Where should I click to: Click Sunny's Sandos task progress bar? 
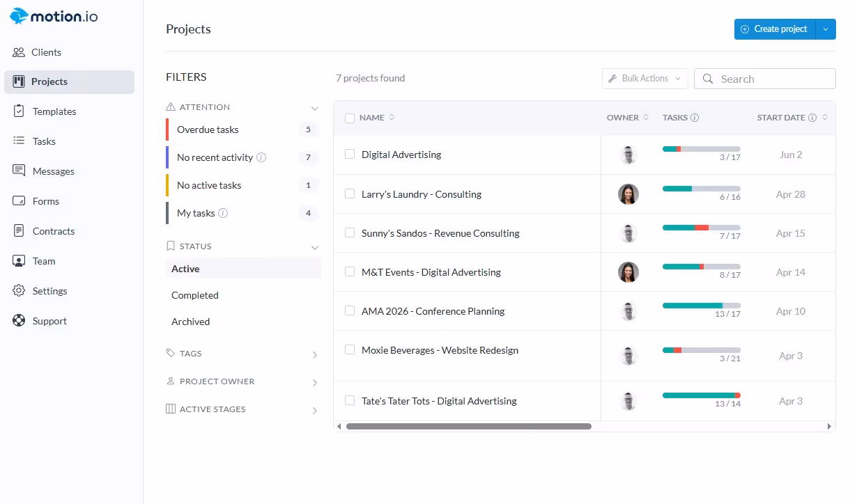702,228
